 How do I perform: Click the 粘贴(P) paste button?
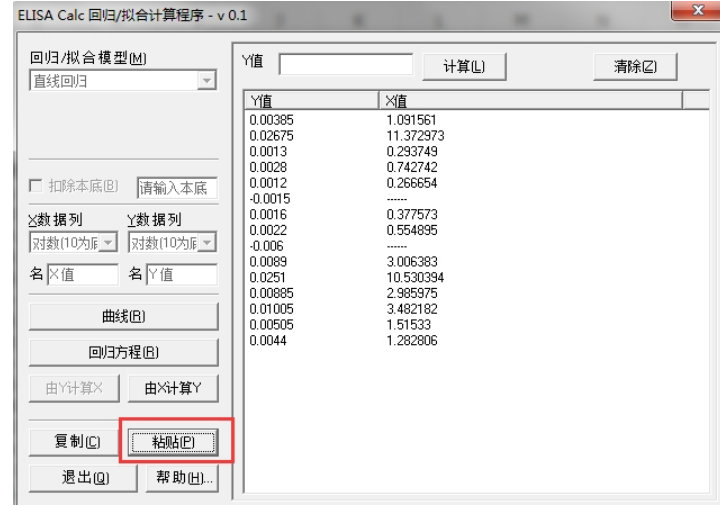pos(173,442)
